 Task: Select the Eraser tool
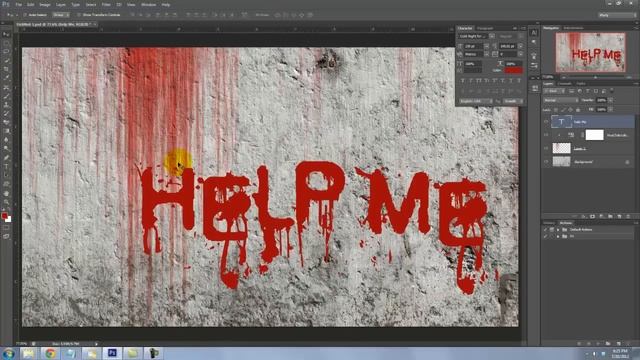(x=6, y=122)
